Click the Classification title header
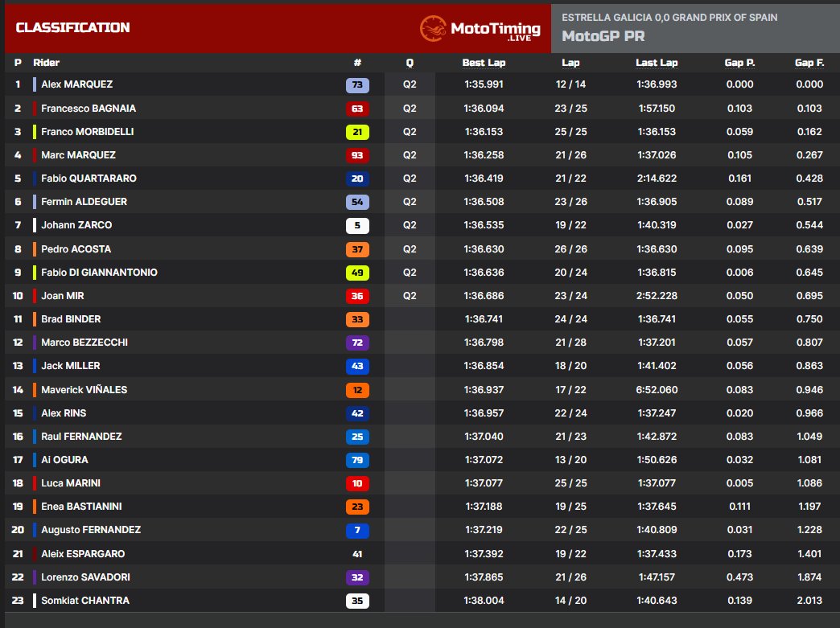The width and height of the screenshot is (840, 628). 72,28
